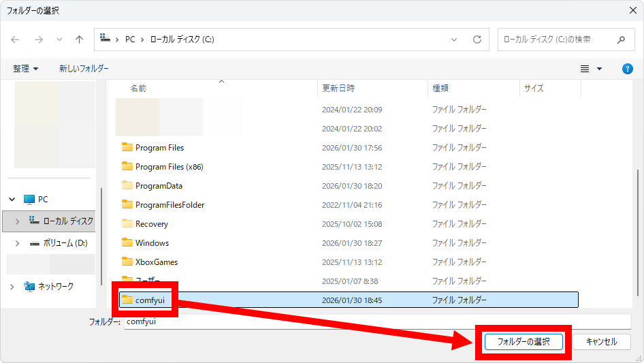644x363 pixels.
Task: Click the Back navigation arrow
Action: point(15,40)
